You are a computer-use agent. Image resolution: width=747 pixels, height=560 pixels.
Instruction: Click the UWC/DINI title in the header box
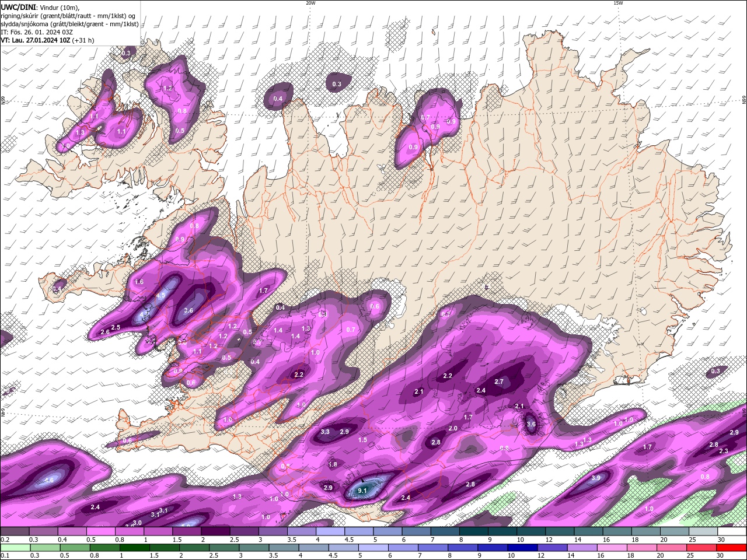18,6
